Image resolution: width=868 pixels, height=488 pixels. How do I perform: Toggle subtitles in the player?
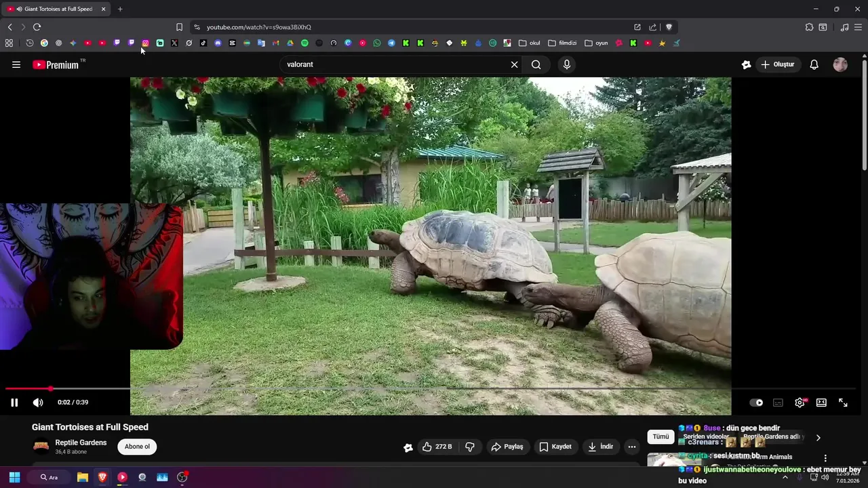[778, 403]
